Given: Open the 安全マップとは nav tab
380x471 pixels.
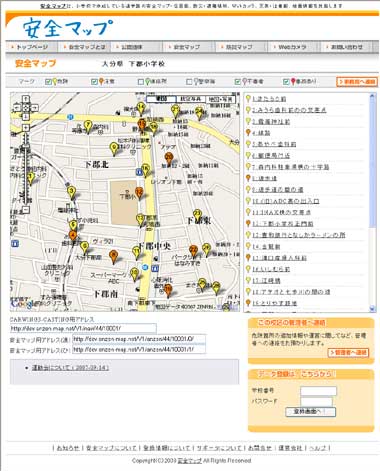Looking at the screenshot, I should tap(84, 47).
